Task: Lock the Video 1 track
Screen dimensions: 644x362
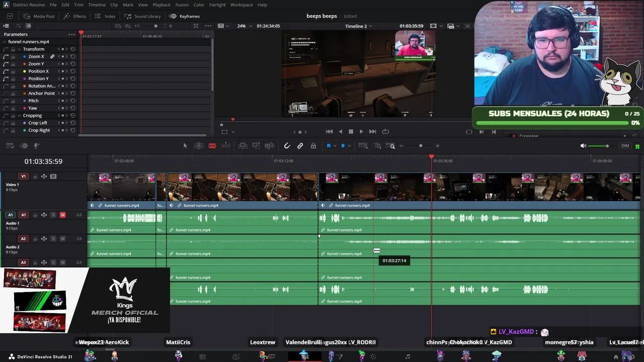Action: click(35, 176)
